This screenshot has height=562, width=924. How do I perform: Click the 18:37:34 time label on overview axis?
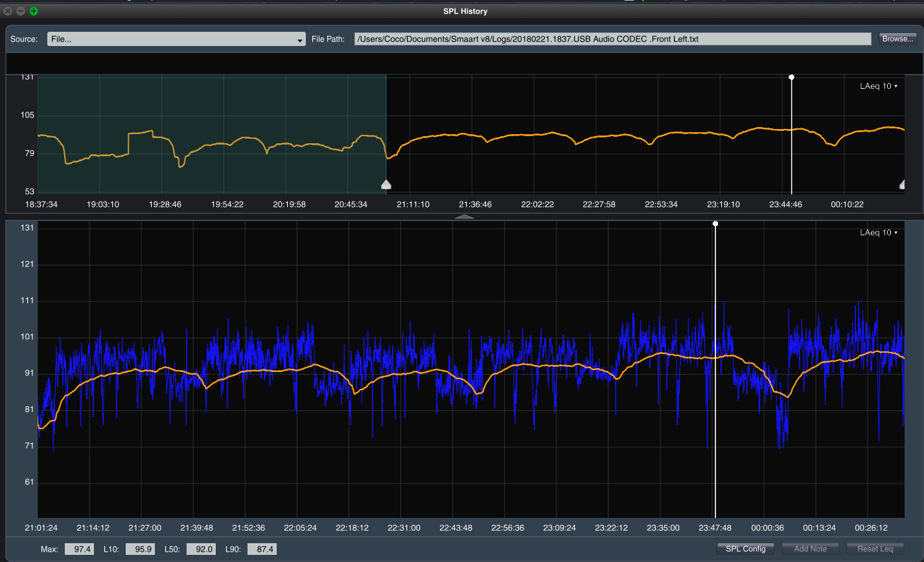pos(41,205)
